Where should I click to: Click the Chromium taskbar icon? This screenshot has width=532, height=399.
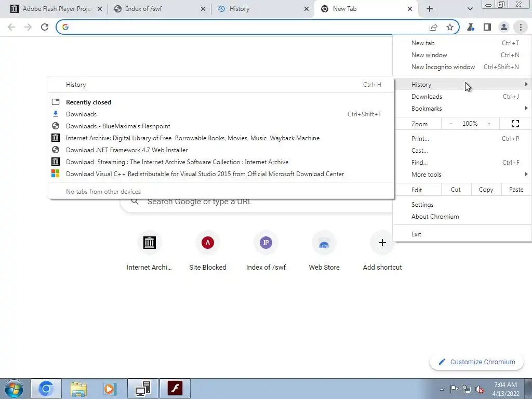click(x=46, y=389)
